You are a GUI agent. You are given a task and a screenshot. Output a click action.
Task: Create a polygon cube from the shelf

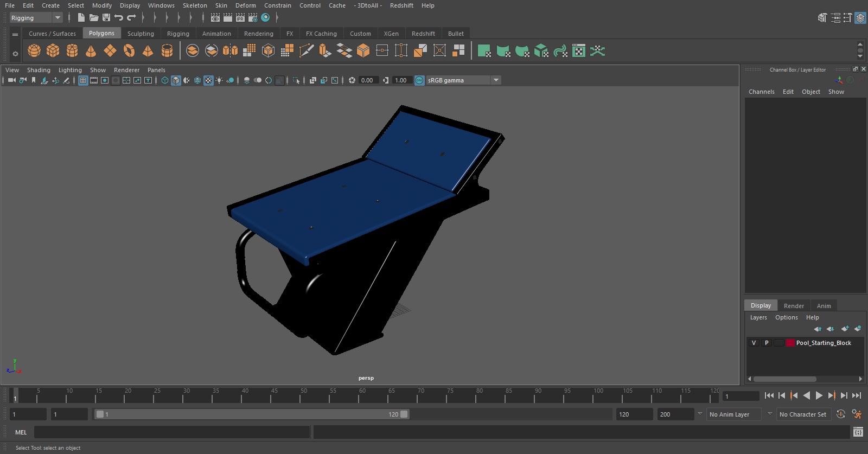pos(53,51)
